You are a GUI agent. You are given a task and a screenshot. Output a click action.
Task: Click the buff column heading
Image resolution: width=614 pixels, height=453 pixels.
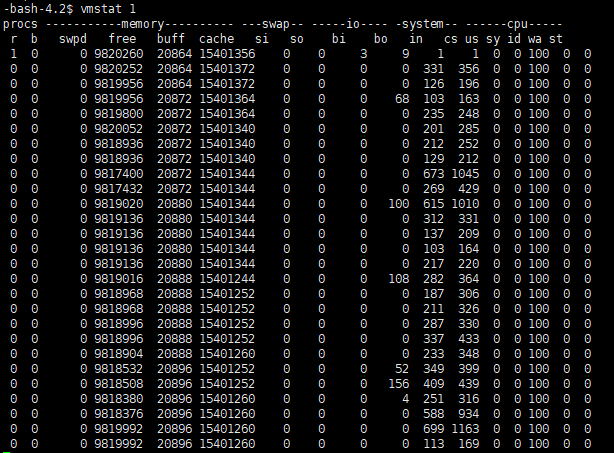coord(171,39)
